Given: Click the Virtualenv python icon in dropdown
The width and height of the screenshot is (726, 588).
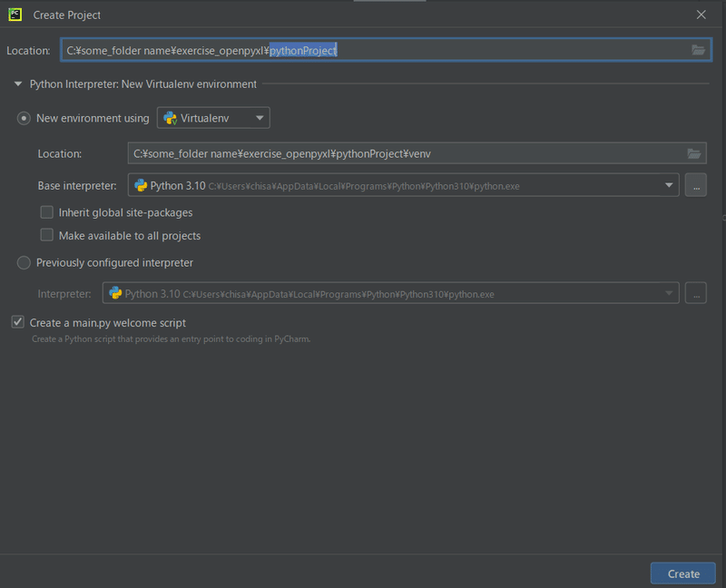Looking at the screenshot, I should [x=171, y=118].
